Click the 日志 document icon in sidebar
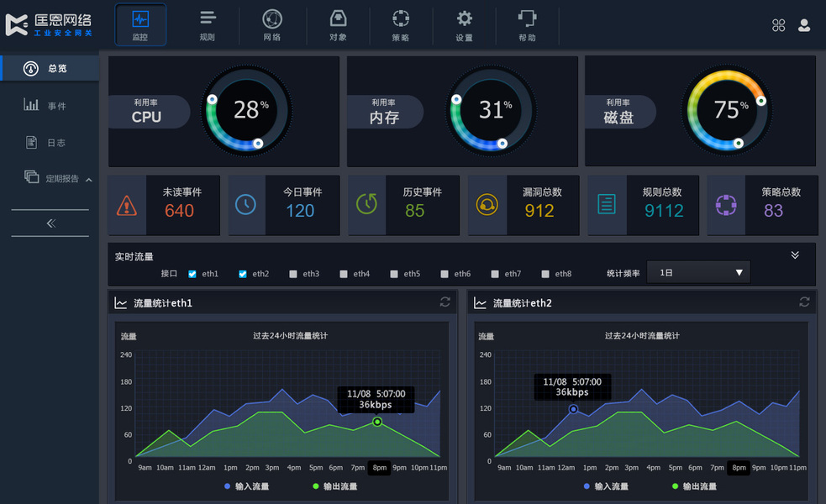Image resolution: width=826 pixels, height=504 pixels. (32, 142)
